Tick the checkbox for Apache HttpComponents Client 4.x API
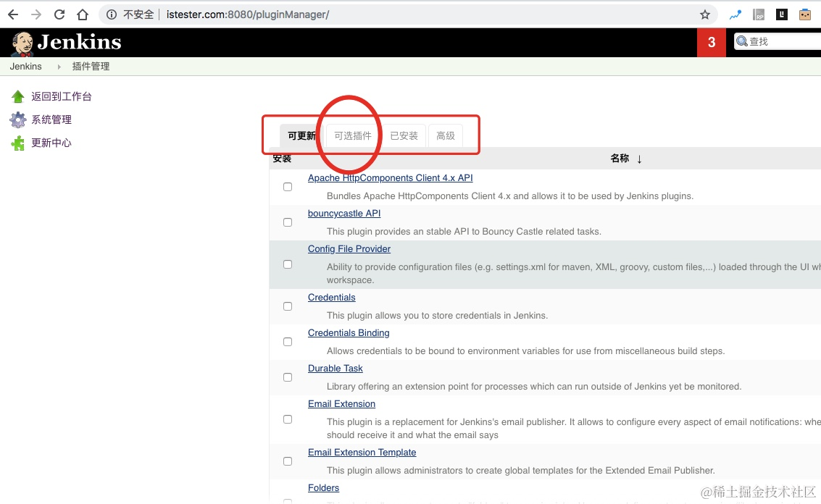Viewport: 821px width, 504px height. tap(288, 187)
